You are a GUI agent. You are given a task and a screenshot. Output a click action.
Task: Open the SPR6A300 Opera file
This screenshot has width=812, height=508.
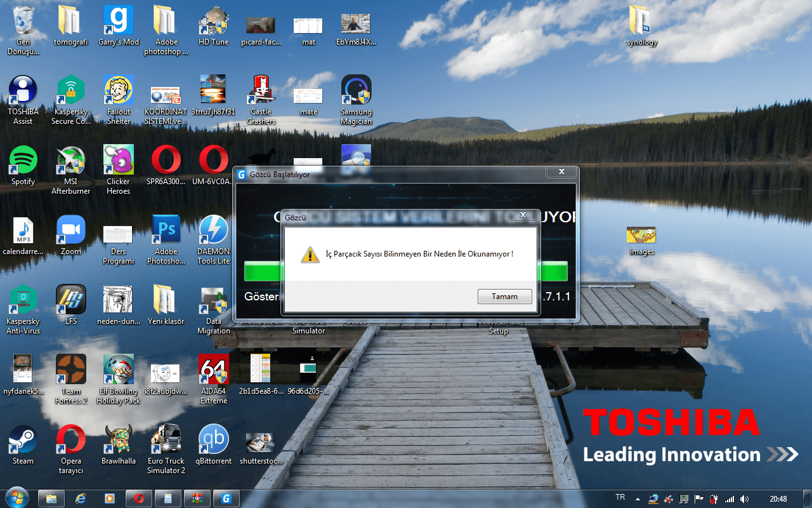tap(166, 166)
